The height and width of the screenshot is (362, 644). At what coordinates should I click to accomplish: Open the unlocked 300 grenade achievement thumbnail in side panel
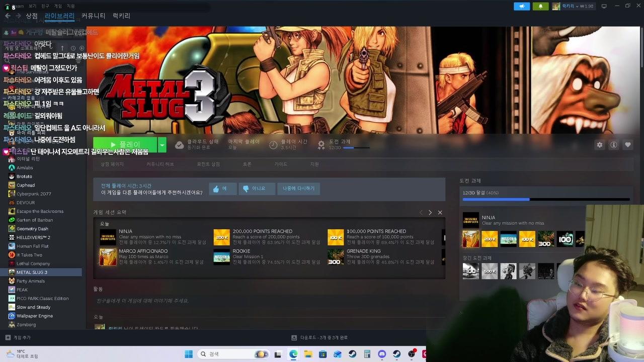click(x=546, y=239)
